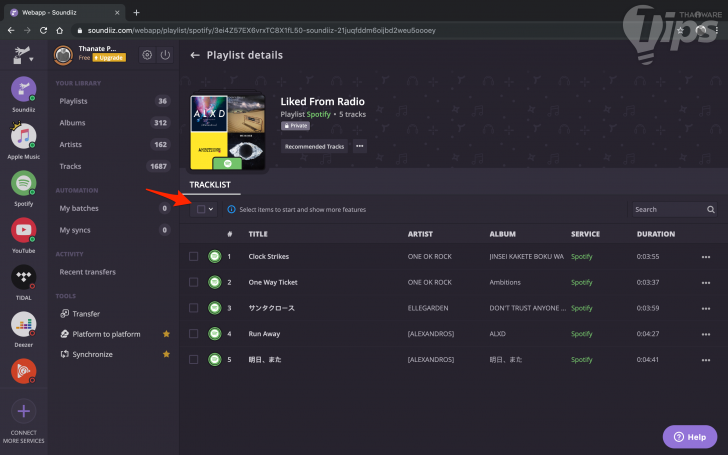Click Spotify icon on One Way Ticket row
Viewport: 728px width, 455px height.
(x=214, y=282)
